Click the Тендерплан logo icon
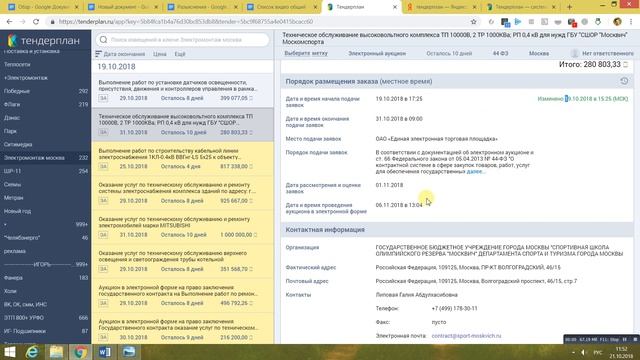 tap(12, 40)
